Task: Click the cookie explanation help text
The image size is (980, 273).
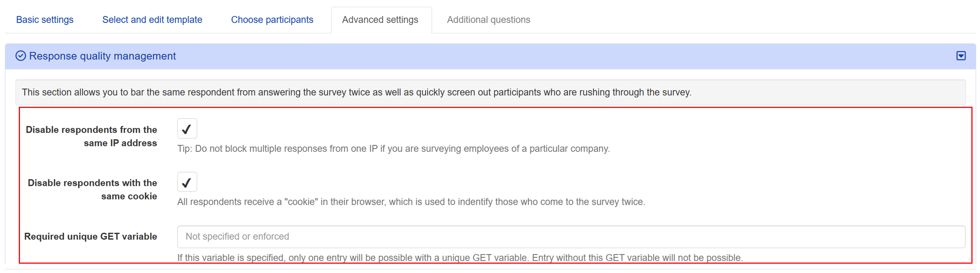Action: coord(411,202)
